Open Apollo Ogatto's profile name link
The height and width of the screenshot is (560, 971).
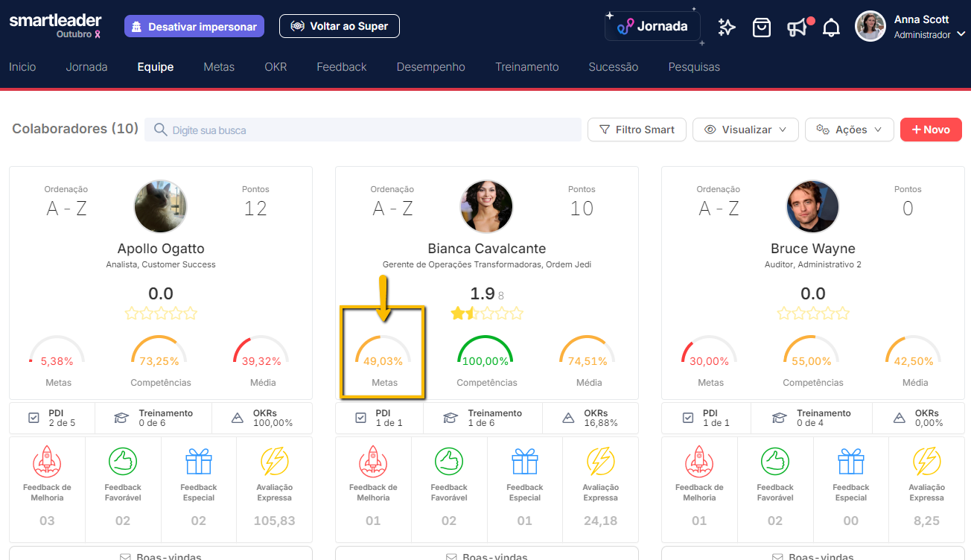161,249
